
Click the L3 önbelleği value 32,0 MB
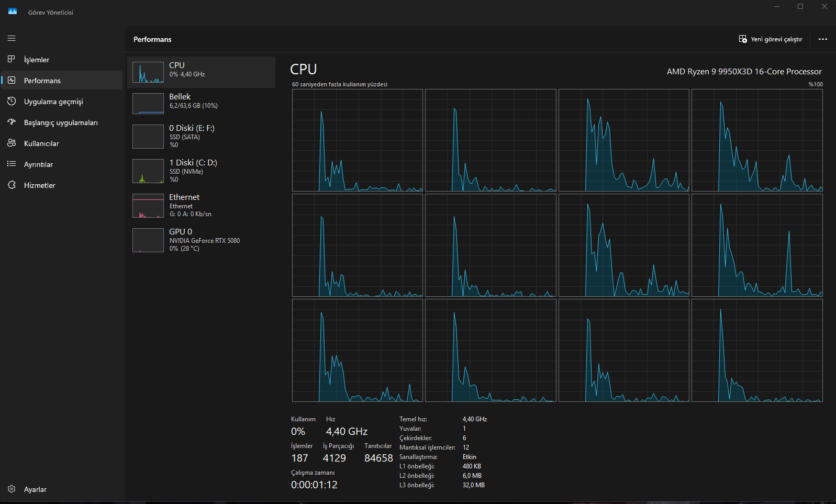[x=474, y=485]
